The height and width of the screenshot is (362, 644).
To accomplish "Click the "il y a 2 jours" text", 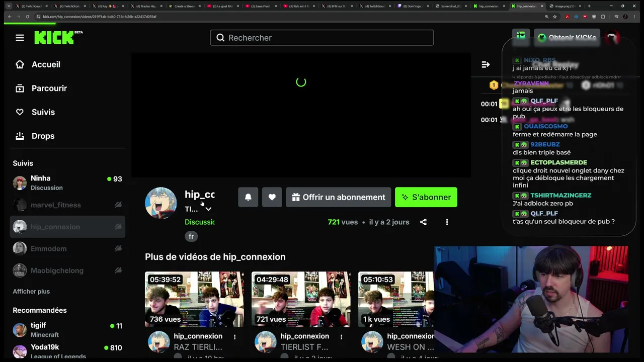I will [389, 222].
